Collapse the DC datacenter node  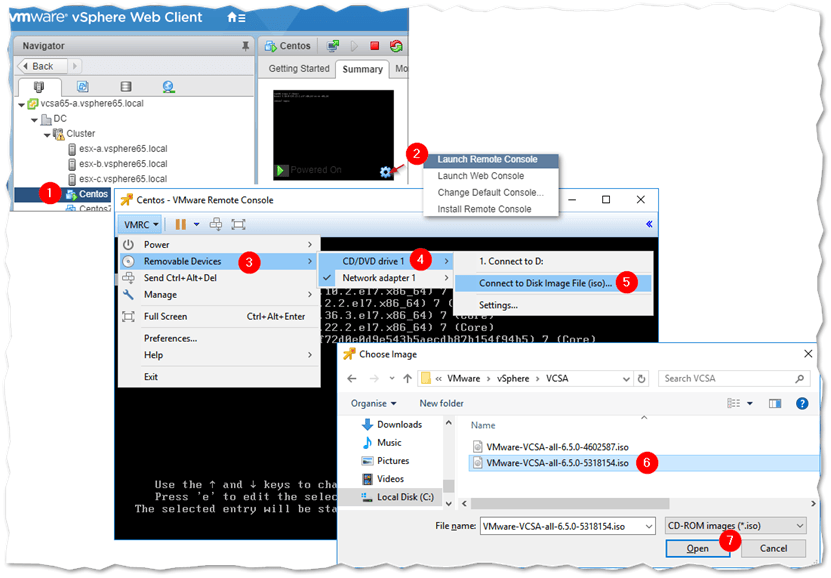[x=34, y=120]
